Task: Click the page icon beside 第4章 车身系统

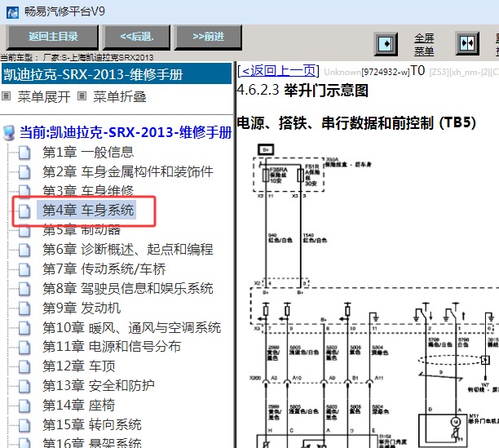Action: click(x=24, y=211)
